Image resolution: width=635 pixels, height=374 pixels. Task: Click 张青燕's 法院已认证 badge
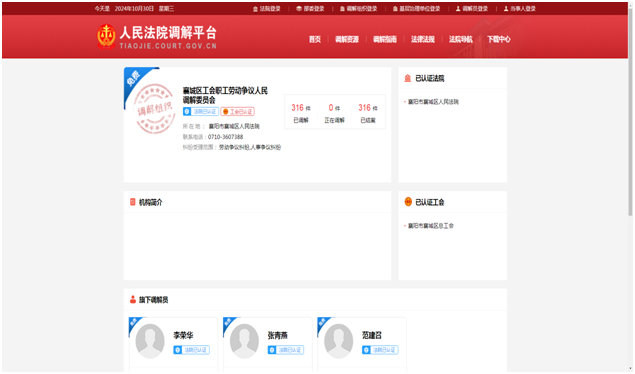(x=286, y=350)
